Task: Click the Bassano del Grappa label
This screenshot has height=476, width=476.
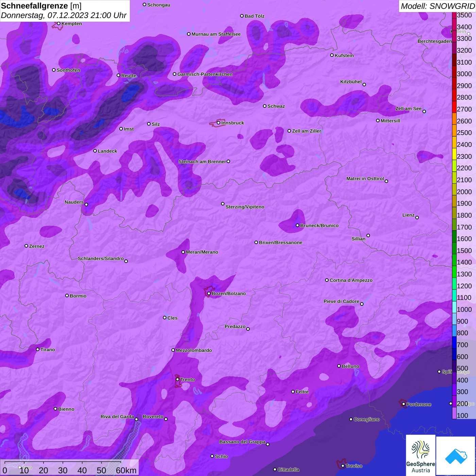Action: [242, 442]
